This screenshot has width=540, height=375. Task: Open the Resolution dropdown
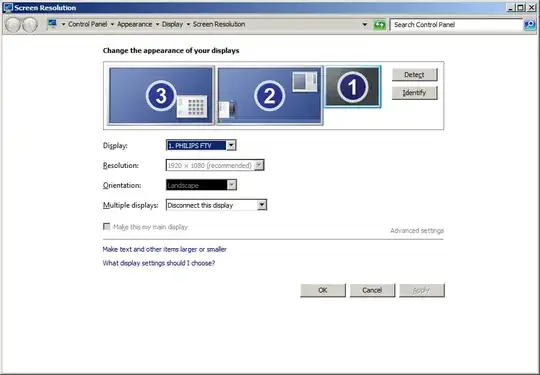coord(215,165)
